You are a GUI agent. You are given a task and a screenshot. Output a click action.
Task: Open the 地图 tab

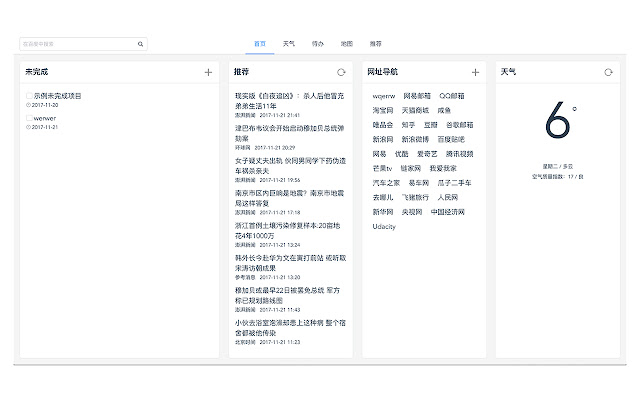[347, 44]
